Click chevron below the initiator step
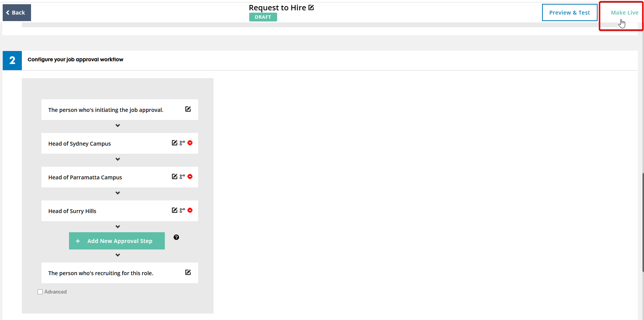Screen dimensions: 644x320 118,126
